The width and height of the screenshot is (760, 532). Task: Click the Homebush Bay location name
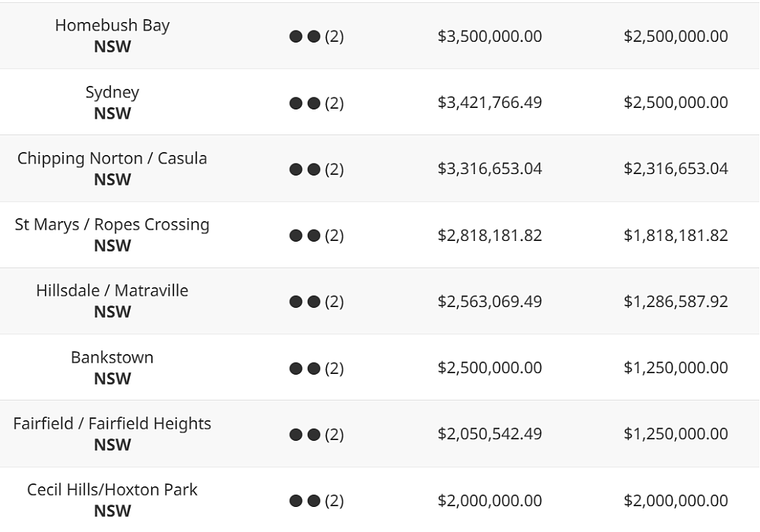[x=112, y=25]
